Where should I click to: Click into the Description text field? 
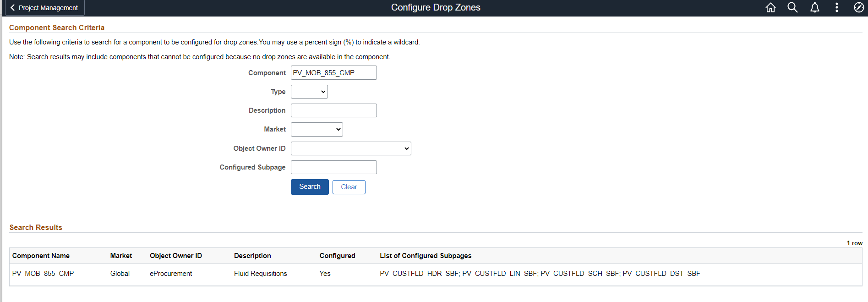pos(333,110)
